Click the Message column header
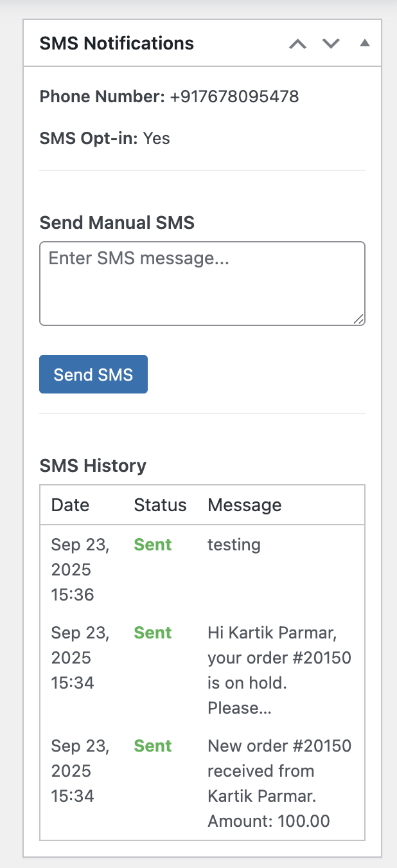The width and height of the screenshot is (397, 868). (245, 505)
